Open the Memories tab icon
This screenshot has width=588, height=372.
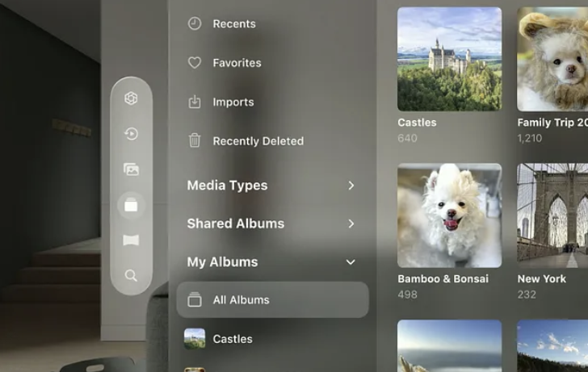click(131, 134)
